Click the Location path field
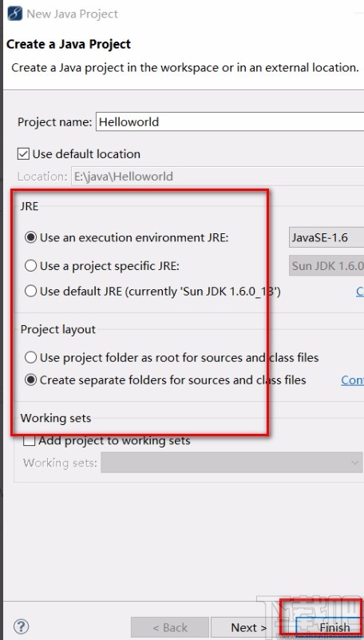364x640 pixels. [218, 177]
